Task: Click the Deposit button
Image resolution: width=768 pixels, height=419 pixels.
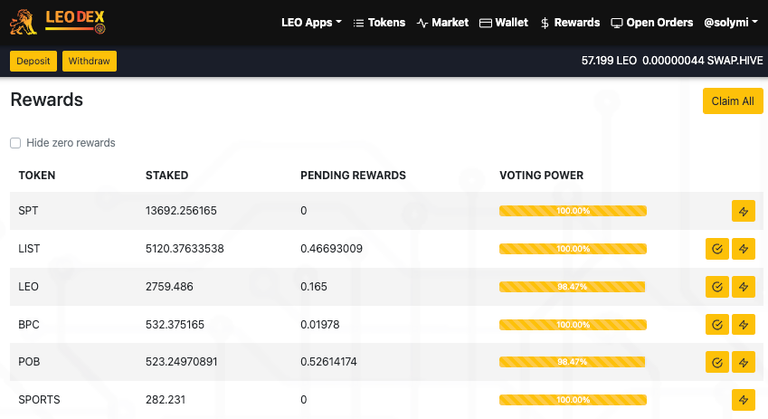Action: [x=33, y=61]
